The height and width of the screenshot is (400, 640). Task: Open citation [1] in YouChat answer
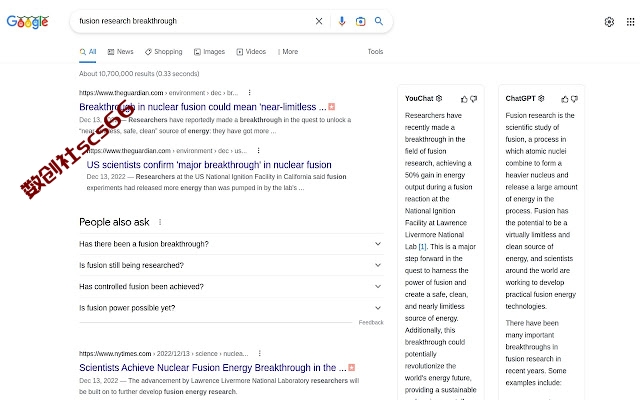click(x=422, y=247)
